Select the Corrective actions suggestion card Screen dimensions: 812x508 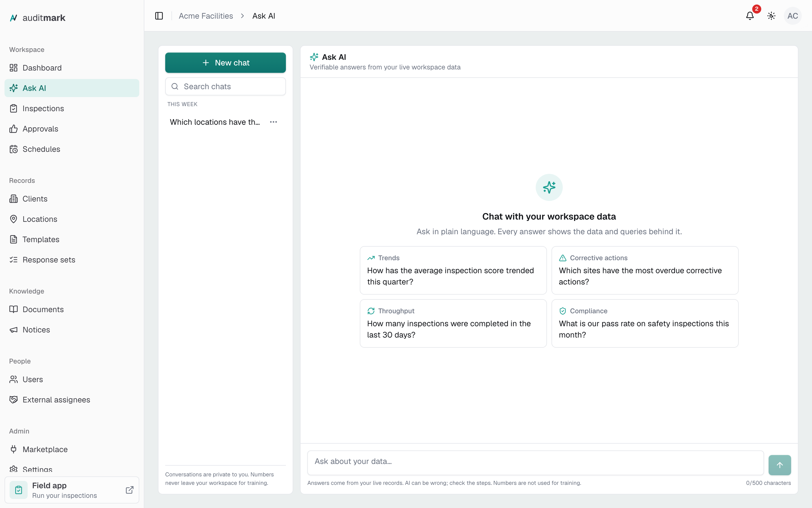click(x=645, y=270)
